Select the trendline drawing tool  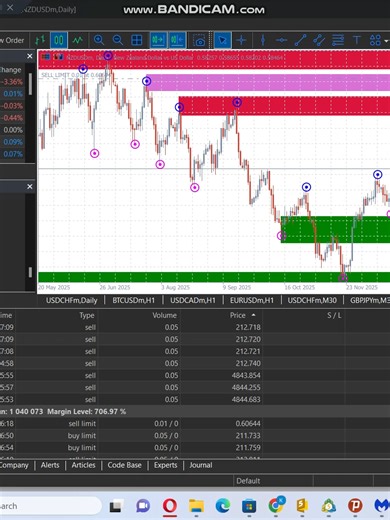pos(300,40)
